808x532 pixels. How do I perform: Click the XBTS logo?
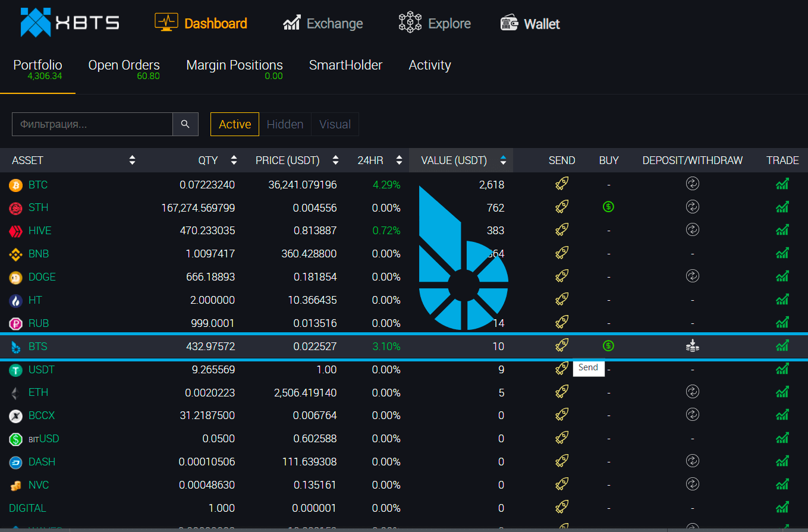pos(70,23)
